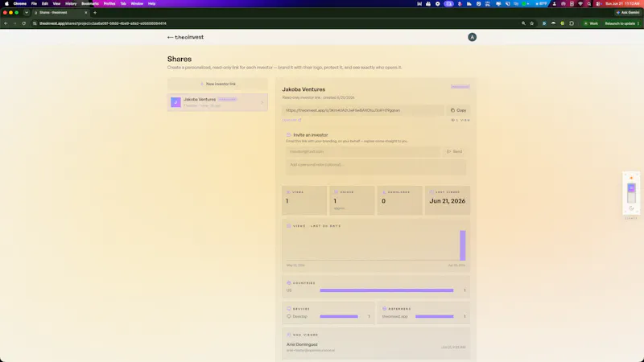Open Chrome's History menu
This screenshot has height=362, width=644.
pos(71,4)
